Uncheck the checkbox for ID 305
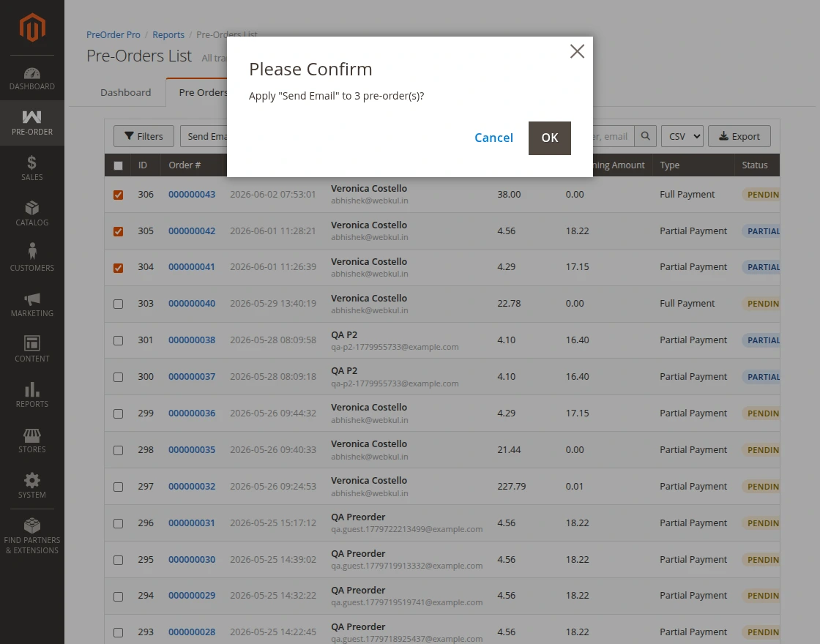The width and height of the screenshot is (820, 644). 118,231
